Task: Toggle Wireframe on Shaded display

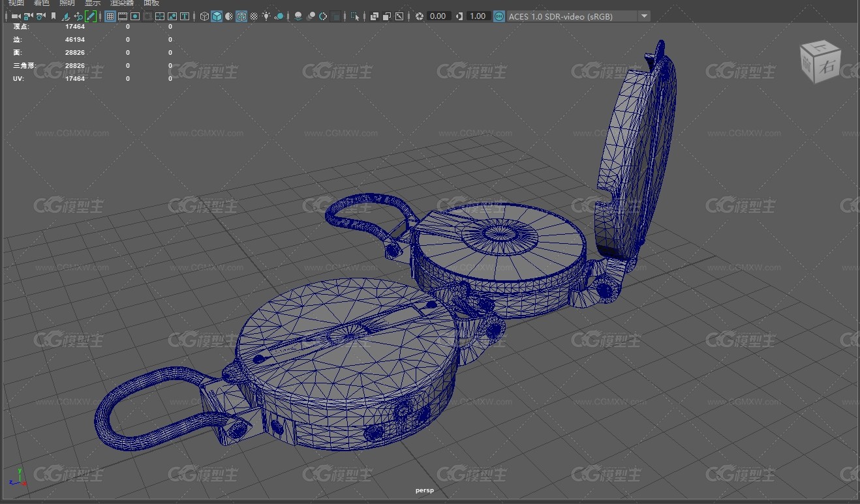Action: (x=241, y=16)
